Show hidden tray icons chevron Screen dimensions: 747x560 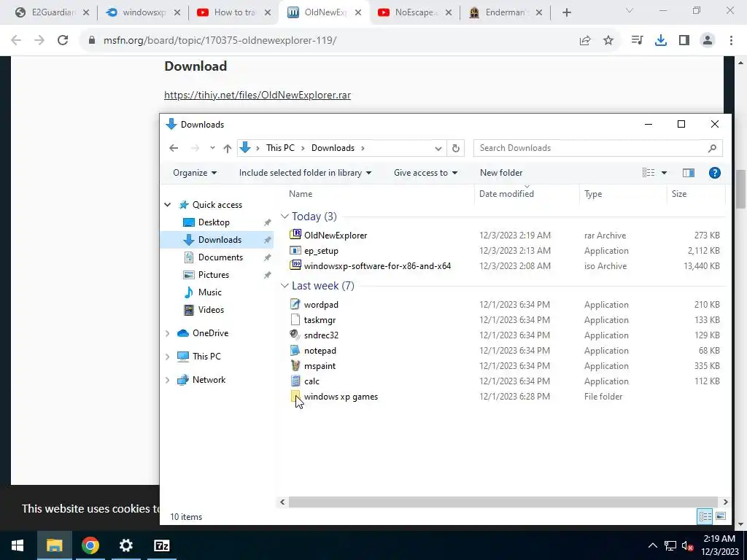[x=653, y=545]
